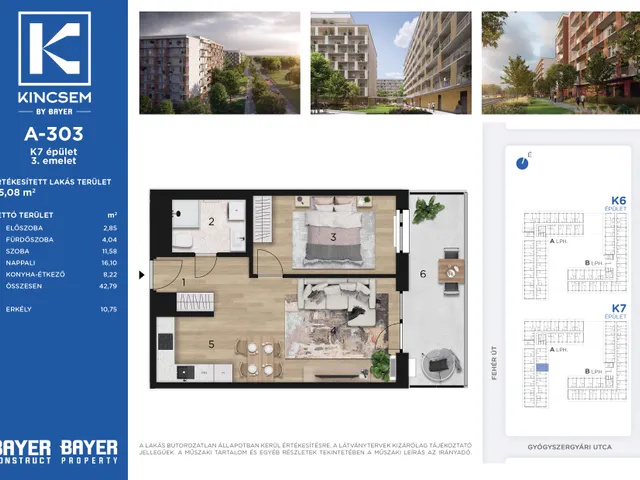The width and height of the screenshot is (640, 480).
Task: Click room number 2 bathroom
Action: [x=211, y=222]
